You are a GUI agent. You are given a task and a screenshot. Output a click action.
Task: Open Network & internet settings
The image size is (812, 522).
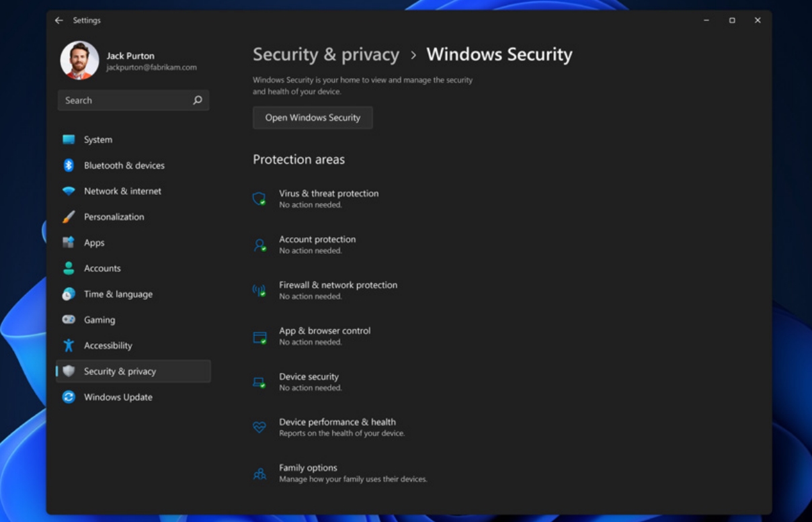click(122, 191)
